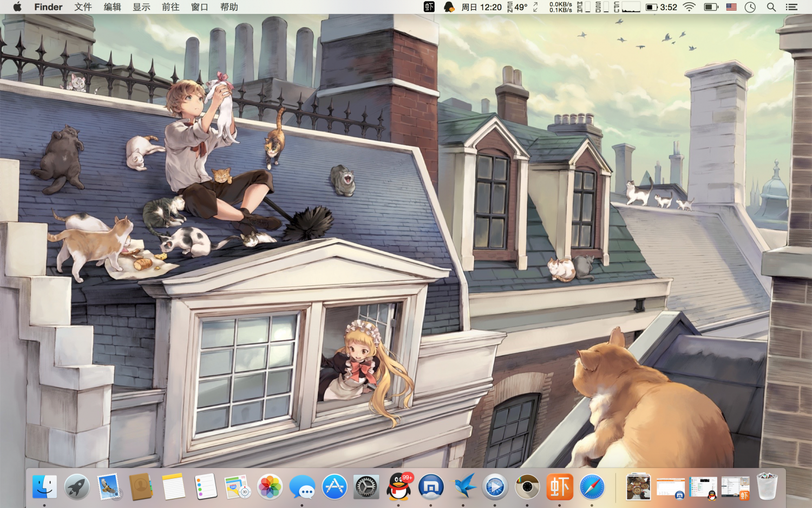Open Launchpad rocket in the Dock
The height and width of the screenshot is (508, 812).
coord(77,486)
